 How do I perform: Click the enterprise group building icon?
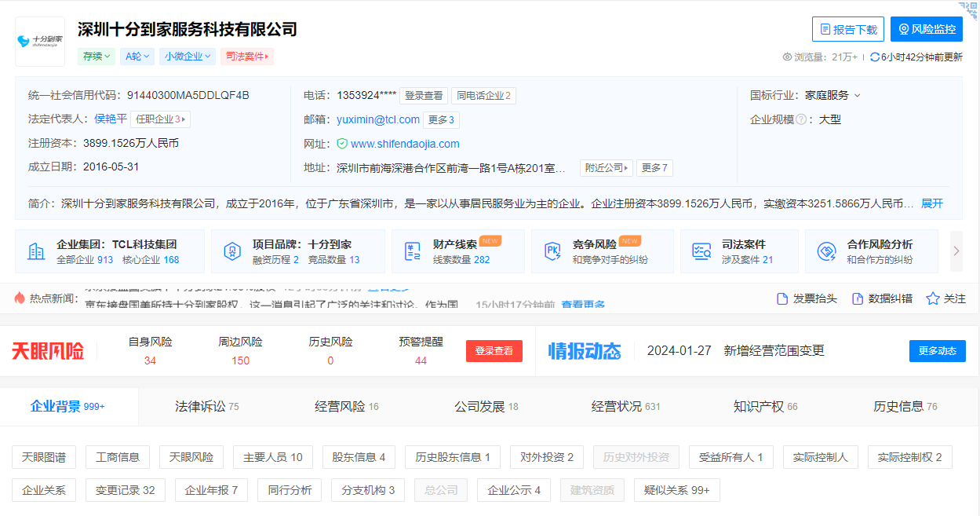pyautogui.click(x=36, y=251)
